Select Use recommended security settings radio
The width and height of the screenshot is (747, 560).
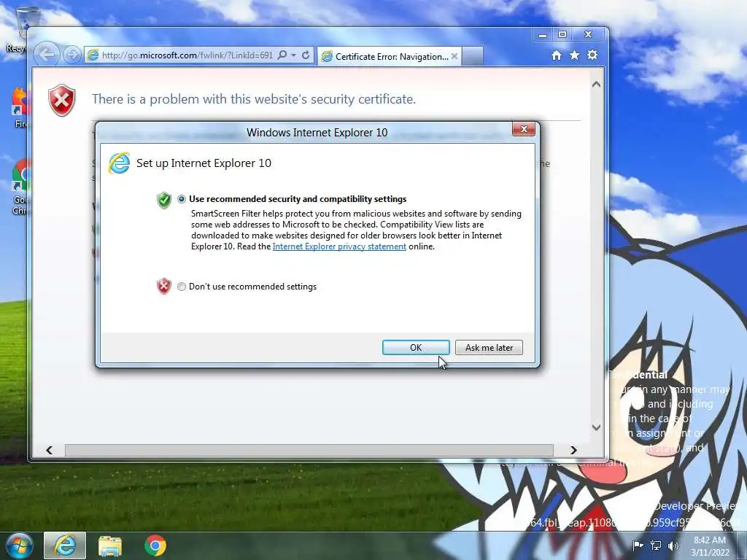(x=182, y=199)
